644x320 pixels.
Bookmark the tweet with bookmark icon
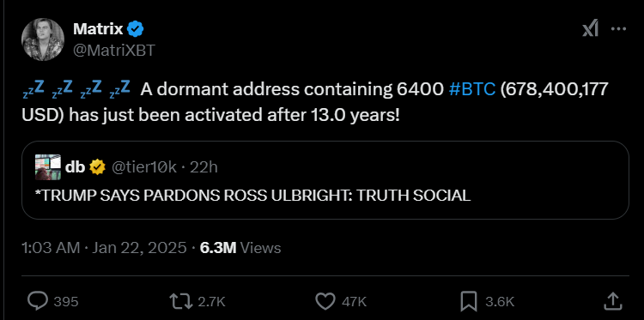[x=468, y=301]
